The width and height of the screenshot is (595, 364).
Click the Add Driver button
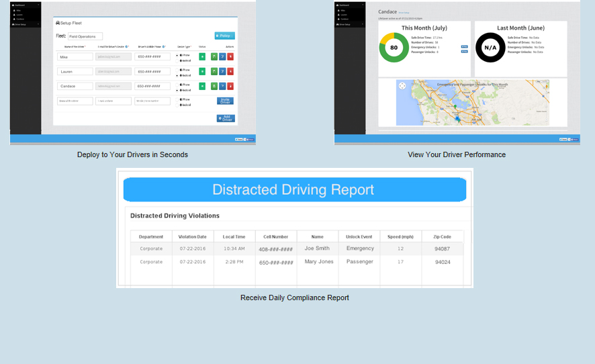click(226, 118)
